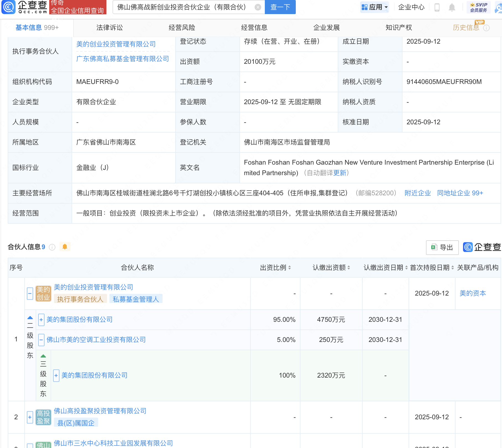Click the info icon beside 合伙人信息 9

tap(52, 247)
